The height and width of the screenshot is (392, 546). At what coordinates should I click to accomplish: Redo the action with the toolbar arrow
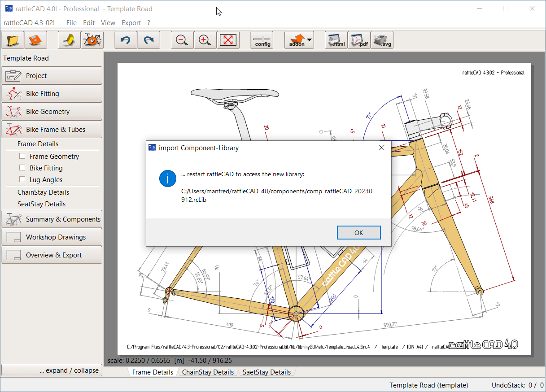(x=149, y=40)
